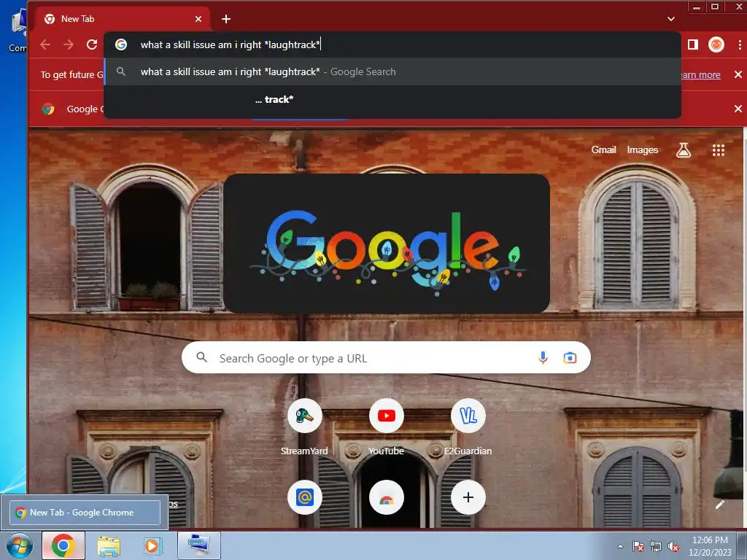Customize this page with the pencil icon
747x560 pixels.
click(x=719, y=505)
